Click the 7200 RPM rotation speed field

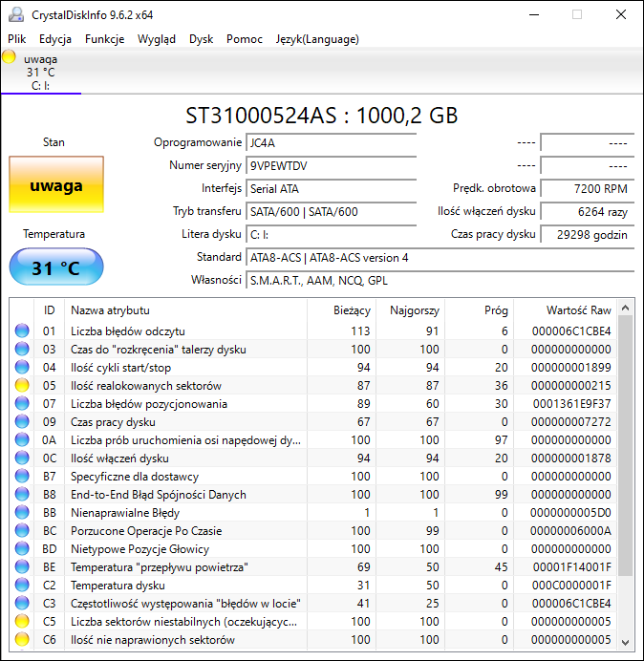(587, 188)
